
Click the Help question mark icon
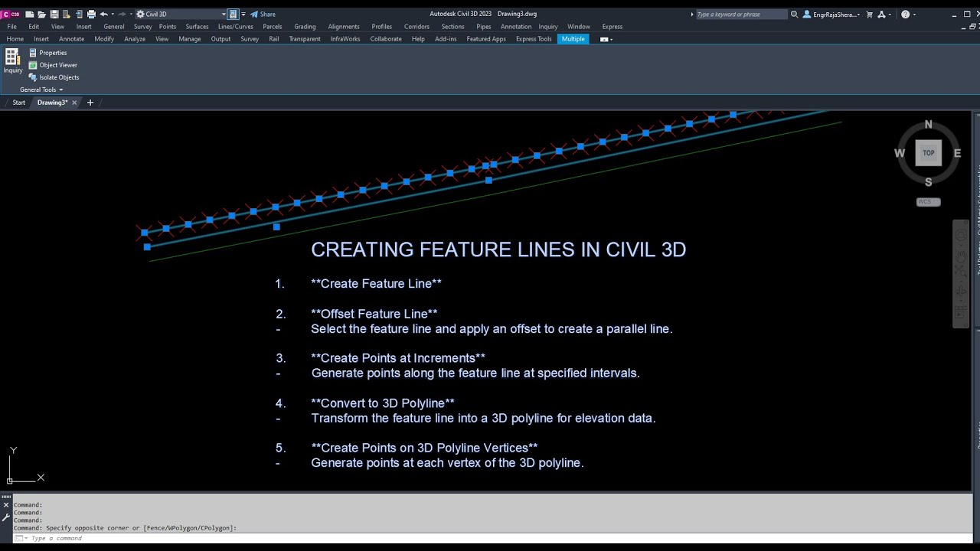pos(906,14)
